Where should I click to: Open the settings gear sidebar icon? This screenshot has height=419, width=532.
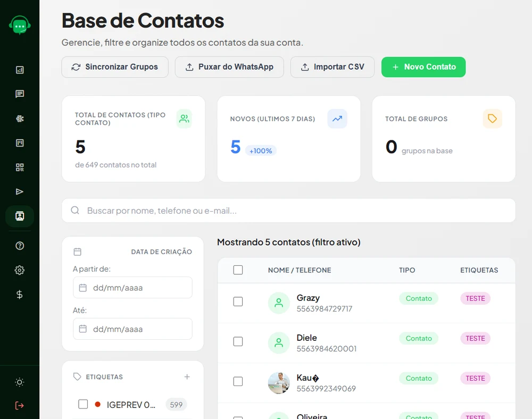[20, 270]
